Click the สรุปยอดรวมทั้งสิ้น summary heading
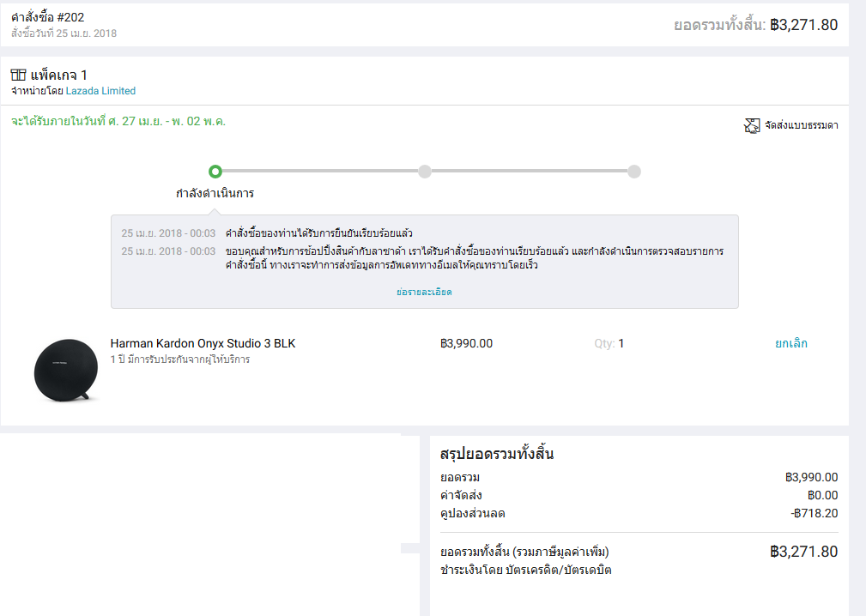Image resolution: width=866 pixels, height=616 pixels. [x=496, y=454]
